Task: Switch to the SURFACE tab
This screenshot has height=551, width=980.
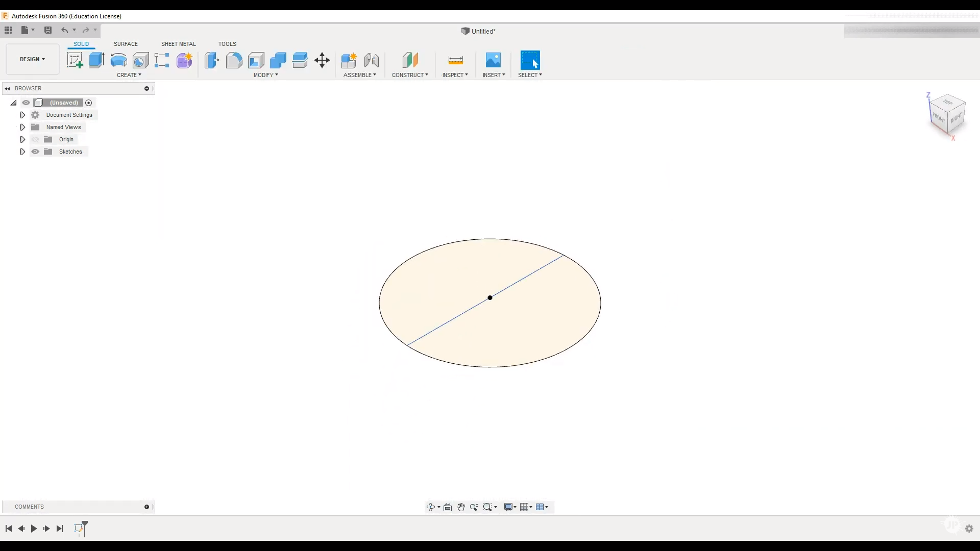Action: 126,44
